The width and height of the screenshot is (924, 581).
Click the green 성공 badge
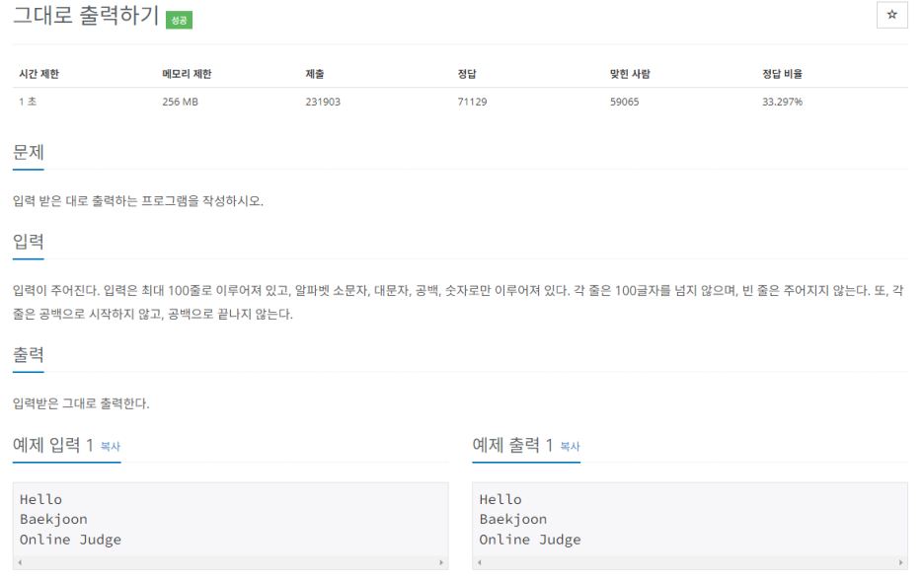tap(179, 20)
